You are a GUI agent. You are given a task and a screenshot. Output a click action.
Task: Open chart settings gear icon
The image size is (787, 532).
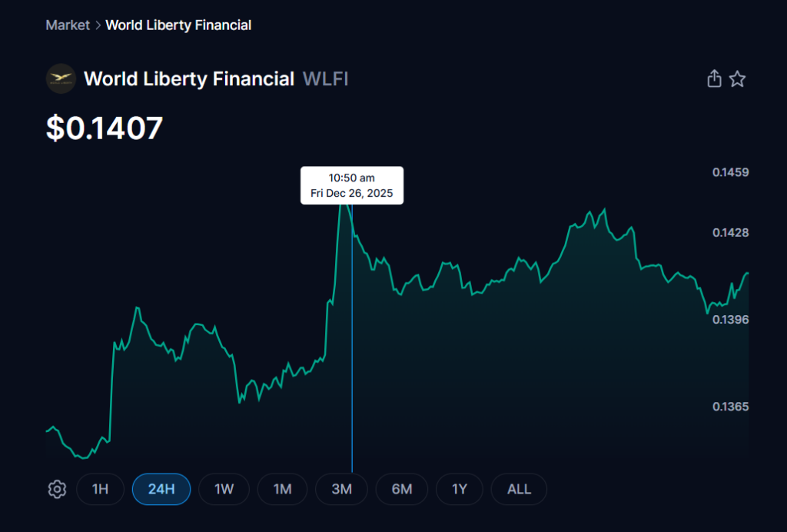[x=57, y=489]
